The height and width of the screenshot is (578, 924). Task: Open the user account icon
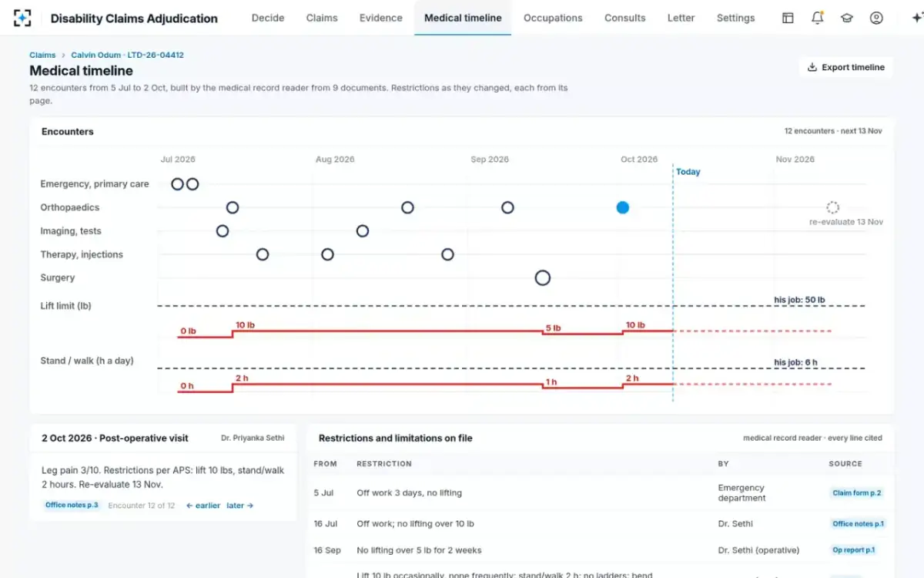(876, 18)
